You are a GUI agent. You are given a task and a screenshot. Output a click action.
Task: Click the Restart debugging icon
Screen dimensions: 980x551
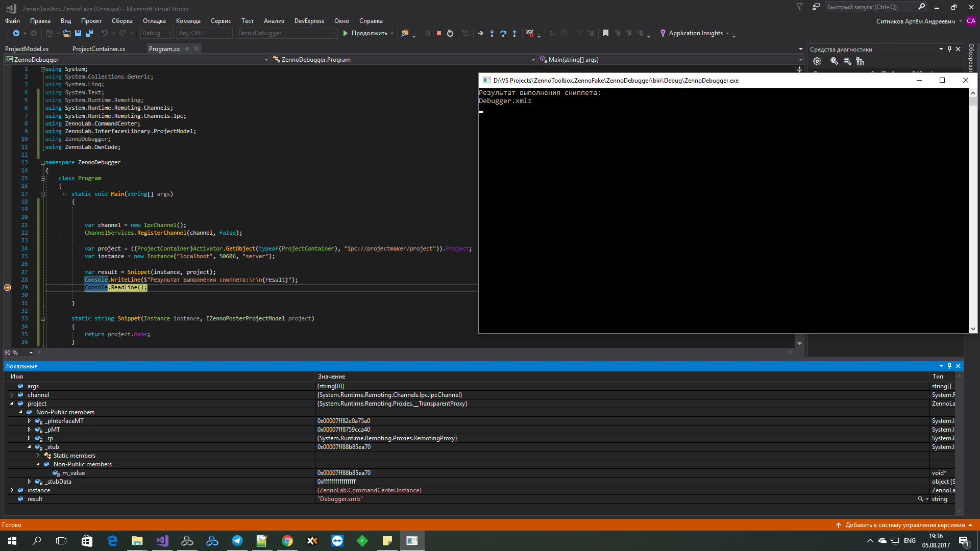click(x=450, y=33)
